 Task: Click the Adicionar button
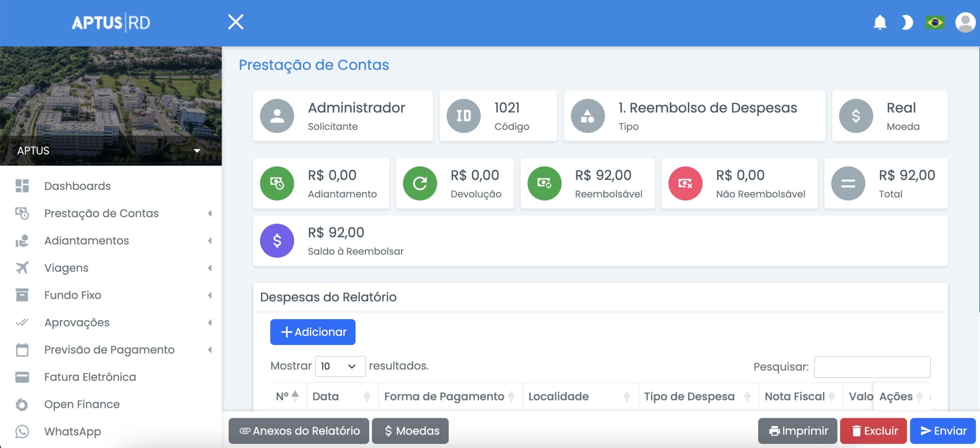[x=313, y=332]
